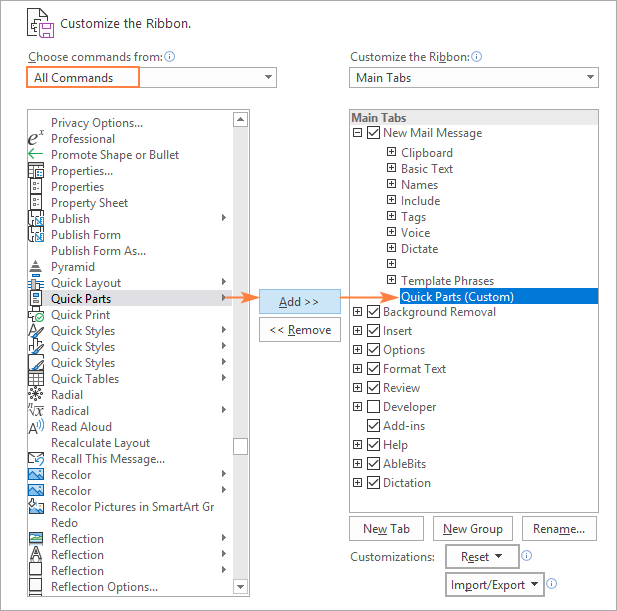617x611 pixels.
Task: Select the Read Aloud icon
Action: pyautogui.click(x=36, y=427)
